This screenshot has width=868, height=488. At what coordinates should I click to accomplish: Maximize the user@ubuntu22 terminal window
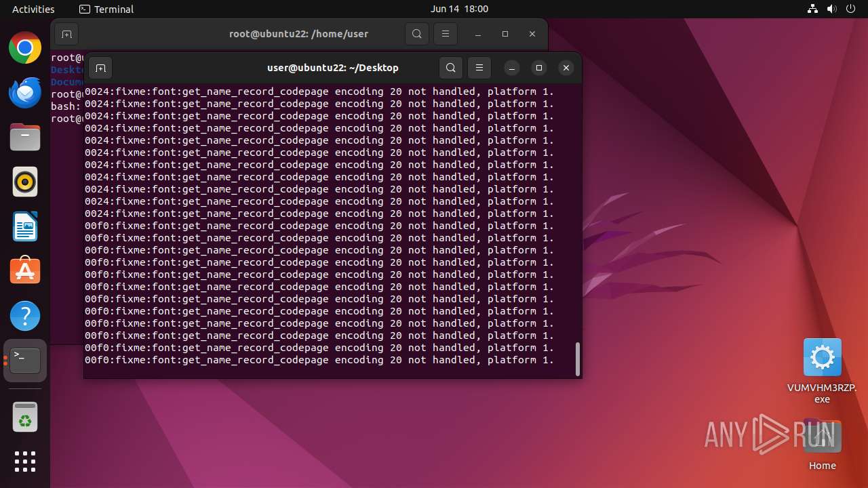tap(539, 68)
